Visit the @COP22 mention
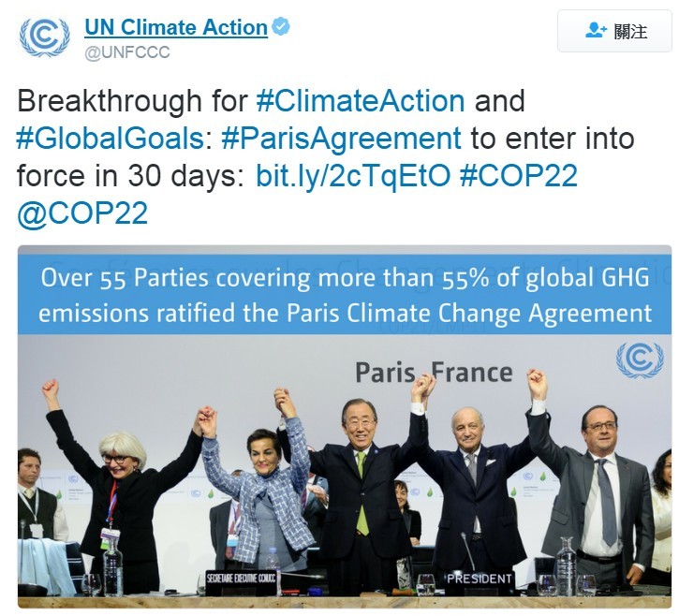The height and width of the screenshot is (616, 679). (x=82, y=213)
